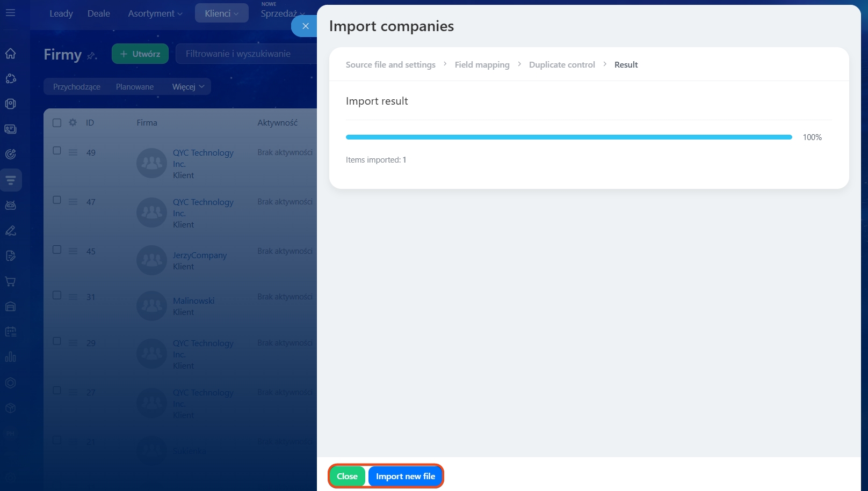The image size is (868, 491).
Task: Open the Leady menu item
Action: point(61,13)
